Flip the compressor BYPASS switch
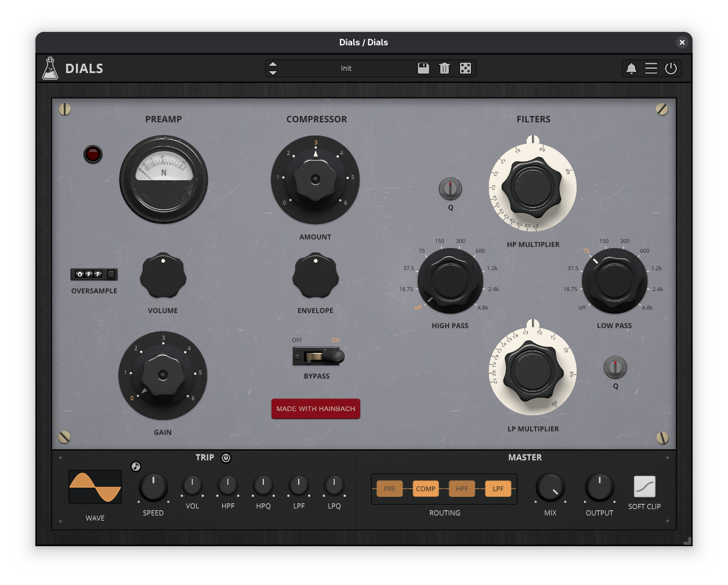The width and height of the screenshot is (728, 585). pyautogui.click(x=317, y=356)
